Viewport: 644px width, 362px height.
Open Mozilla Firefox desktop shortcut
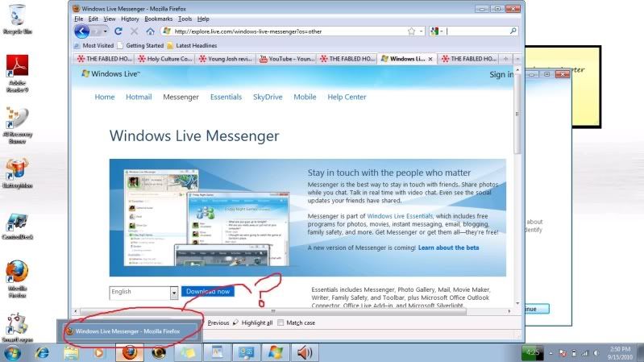[17, 279]
